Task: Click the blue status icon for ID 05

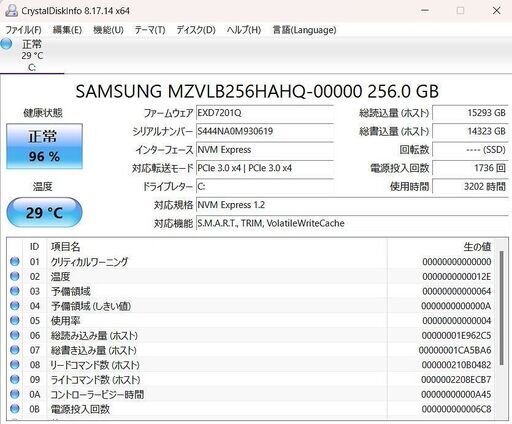Action: pos(15,320)
